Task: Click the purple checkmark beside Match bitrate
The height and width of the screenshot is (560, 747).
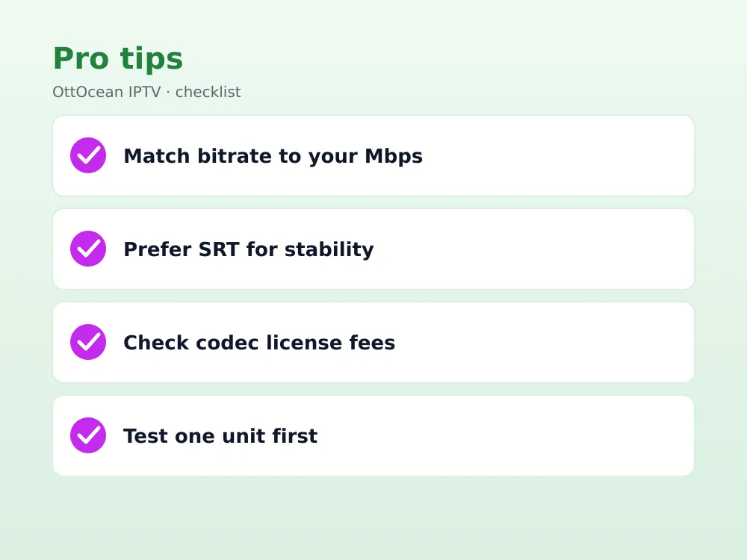Action: [88, 155]
